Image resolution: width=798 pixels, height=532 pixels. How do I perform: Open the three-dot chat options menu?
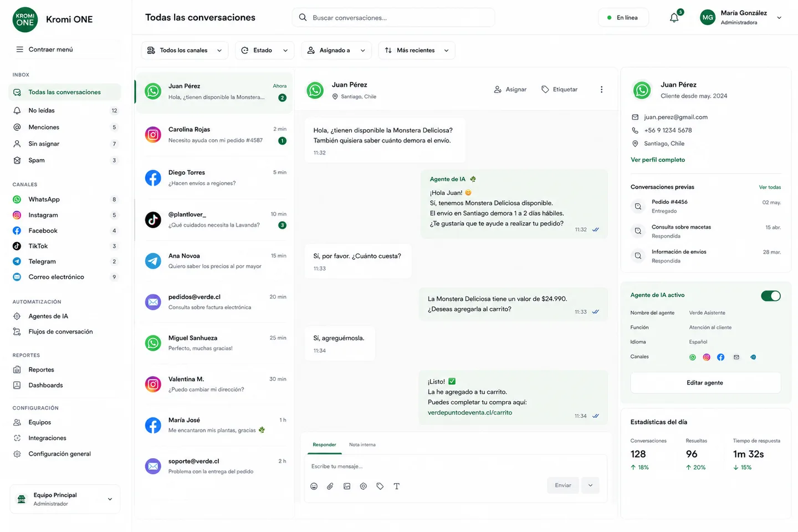click(601, 89)
